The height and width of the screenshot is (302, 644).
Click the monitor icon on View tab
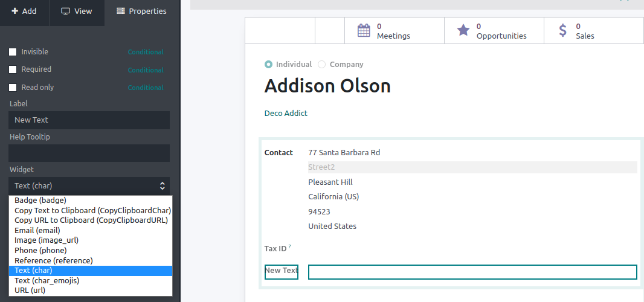click(x=65, y=11)
